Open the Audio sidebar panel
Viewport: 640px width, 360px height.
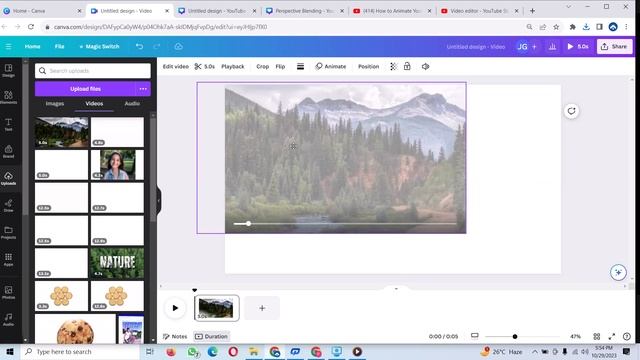coord(8,319)
